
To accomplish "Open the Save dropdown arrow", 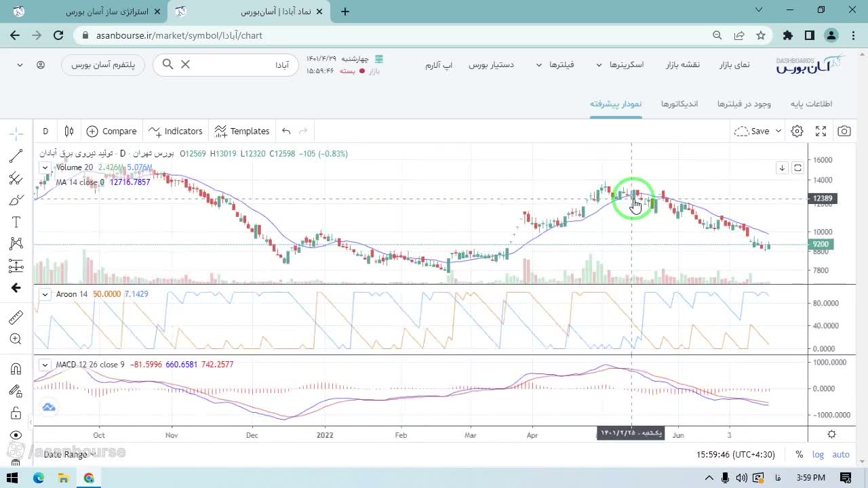I will [778, 131].
